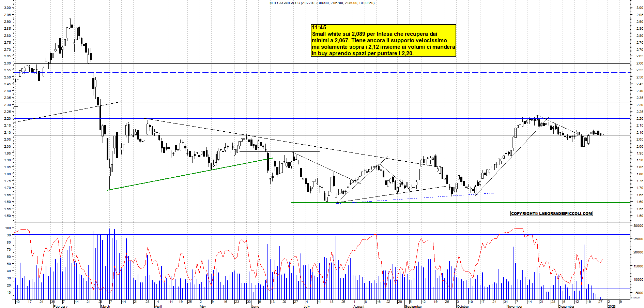Click 2.10 on the right price axis
Viewport: 644px width, 308px height.
tap(640, 133)
